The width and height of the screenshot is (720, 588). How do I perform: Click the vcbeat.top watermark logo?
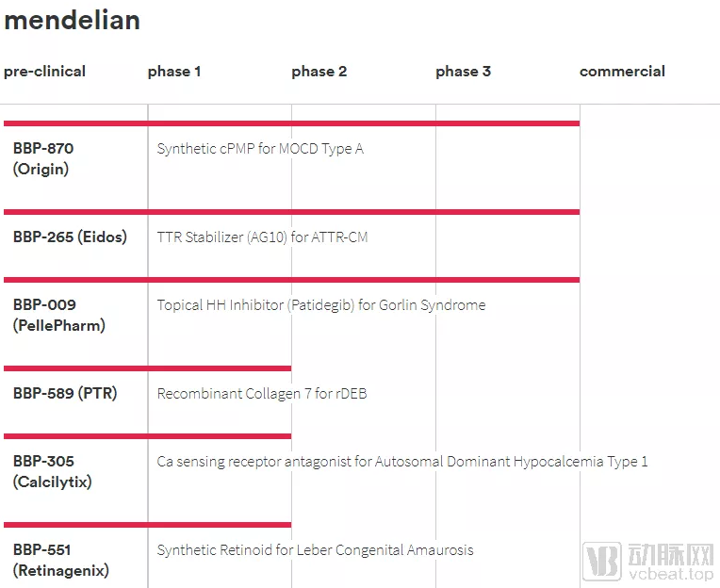648,562
